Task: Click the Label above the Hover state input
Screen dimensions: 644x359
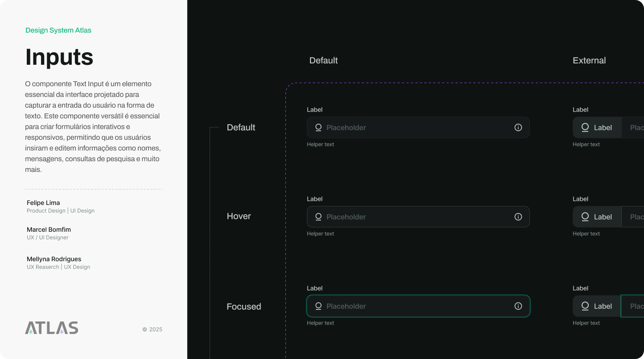Action: [314, 199]
